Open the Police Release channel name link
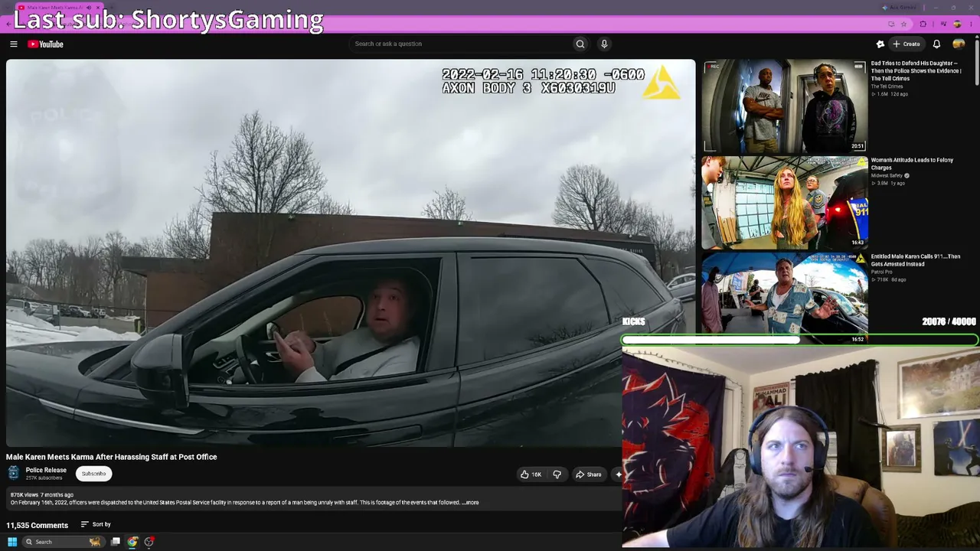Image resolution: width=980 pixels, height=551 pixels. point(46,470)
